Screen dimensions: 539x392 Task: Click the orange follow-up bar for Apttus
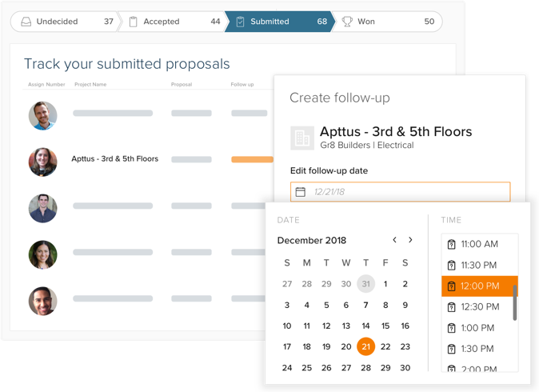[252, 159]
